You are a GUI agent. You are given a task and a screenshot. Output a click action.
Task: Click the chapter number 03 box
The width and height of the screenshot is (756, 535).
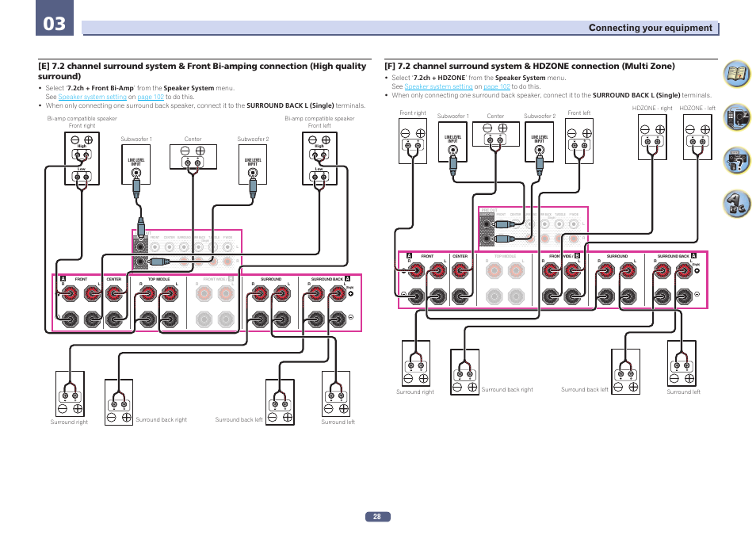pos(55,18)
